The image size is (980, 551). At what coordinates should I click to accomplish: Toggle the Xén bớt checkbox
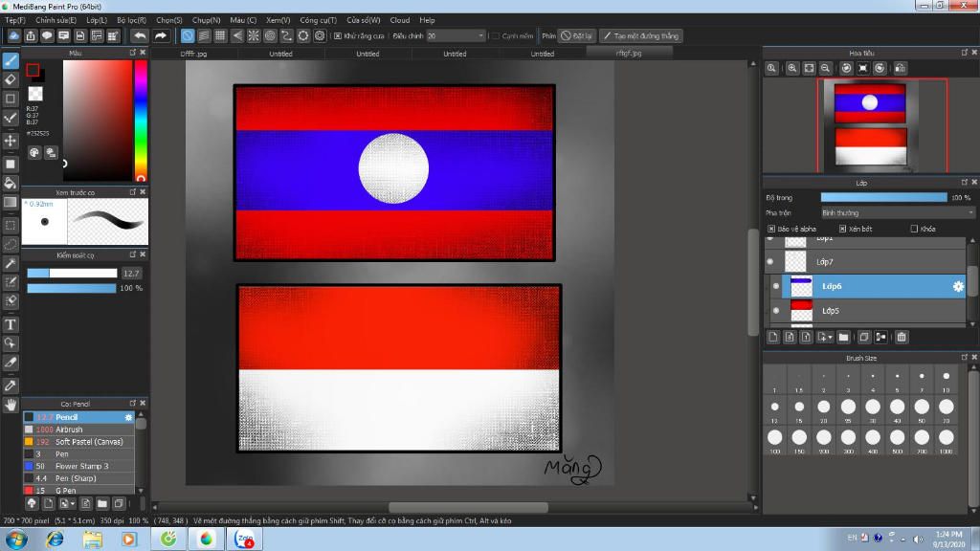click(x=842, y=229)
